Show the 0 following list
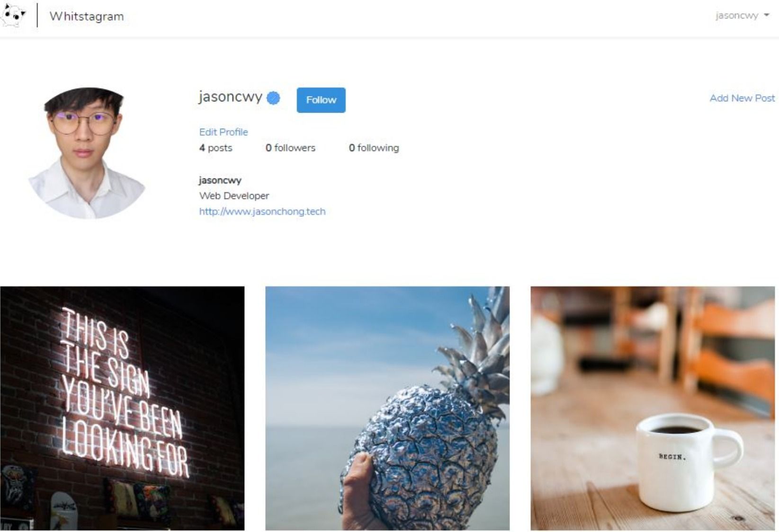 point(374,148)
